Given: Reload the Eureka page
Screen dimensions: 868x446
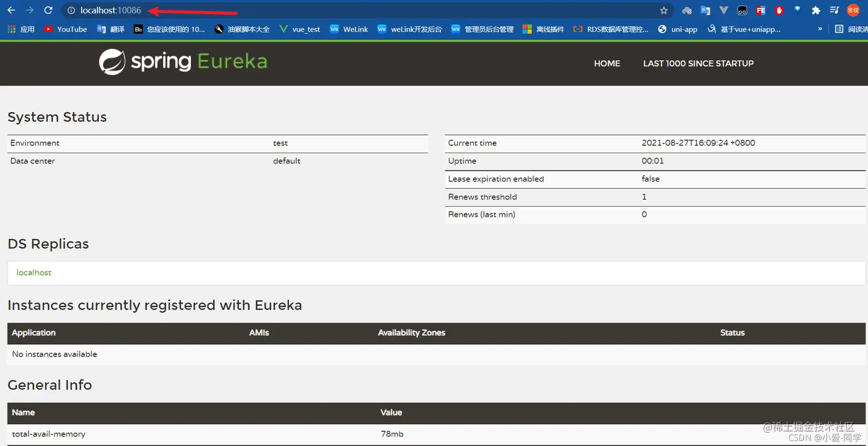Looking at the screenshot, I should click(x=48, y=10).
